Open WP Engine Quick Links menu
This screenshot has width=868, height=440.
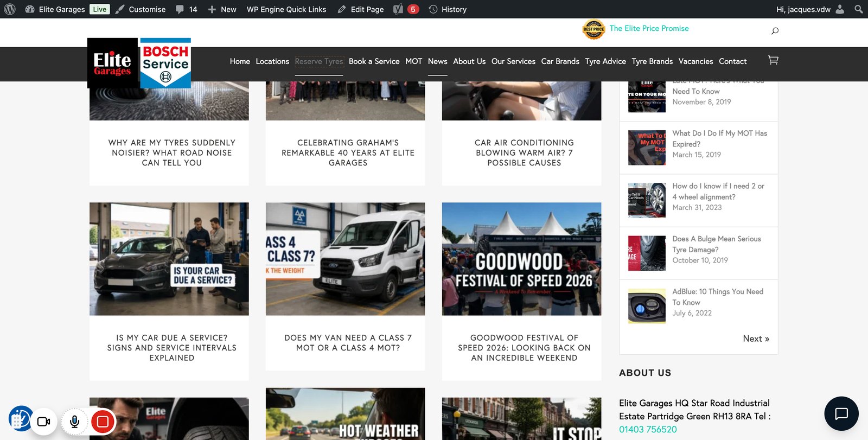point(286,9)
